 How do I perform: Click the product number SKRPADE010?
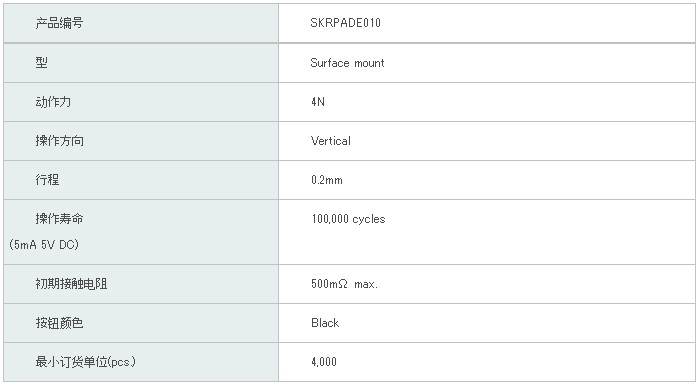pyautogui.click(x=345, y=23)
